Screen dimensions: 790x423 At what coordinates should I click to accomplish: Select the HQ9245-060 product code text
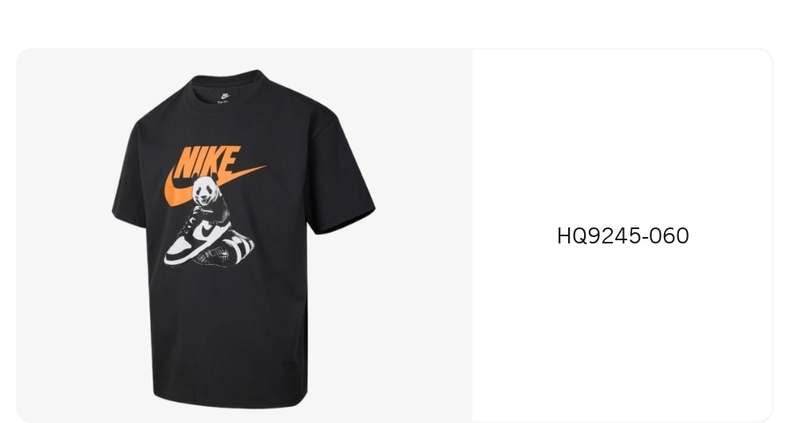tap(623, 236)
